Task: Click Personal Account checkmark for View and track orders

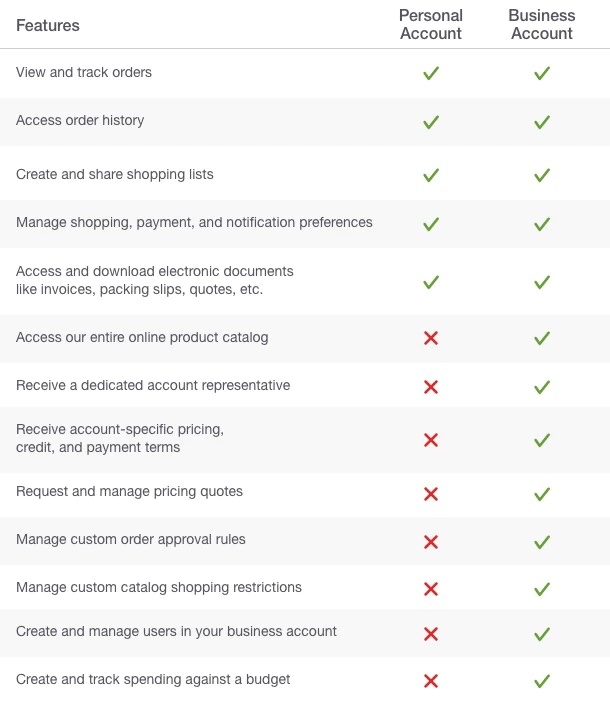Action: [x=431, y=73]
